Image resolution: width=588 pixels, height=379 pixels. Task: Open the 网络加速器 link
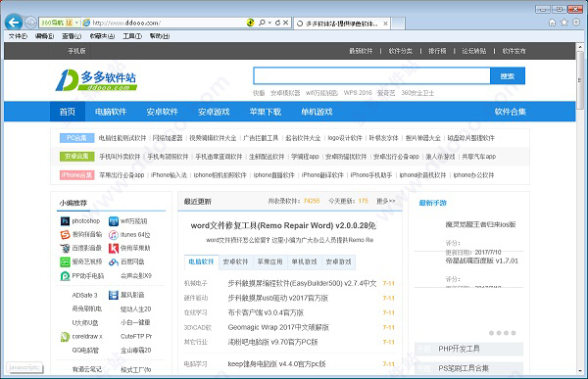(168, 138)
